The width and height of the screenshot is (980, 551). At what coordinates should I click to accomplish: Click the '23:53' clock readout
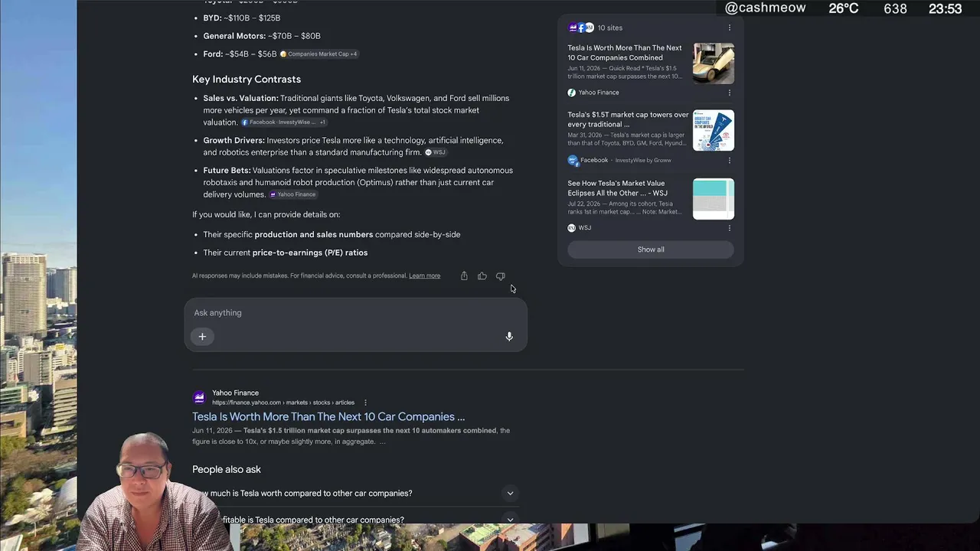[x=945, y=9]
